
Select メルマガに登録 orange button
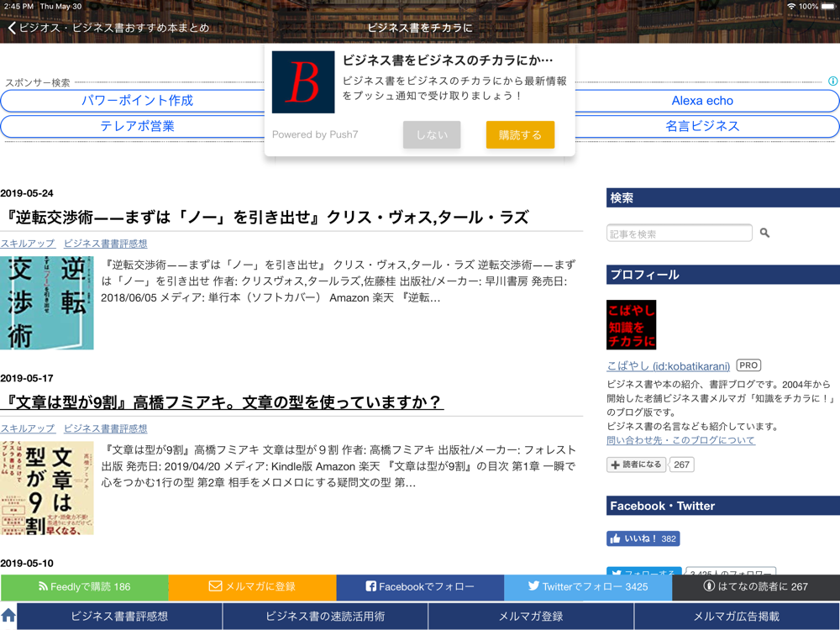click(x=252, y=586)
